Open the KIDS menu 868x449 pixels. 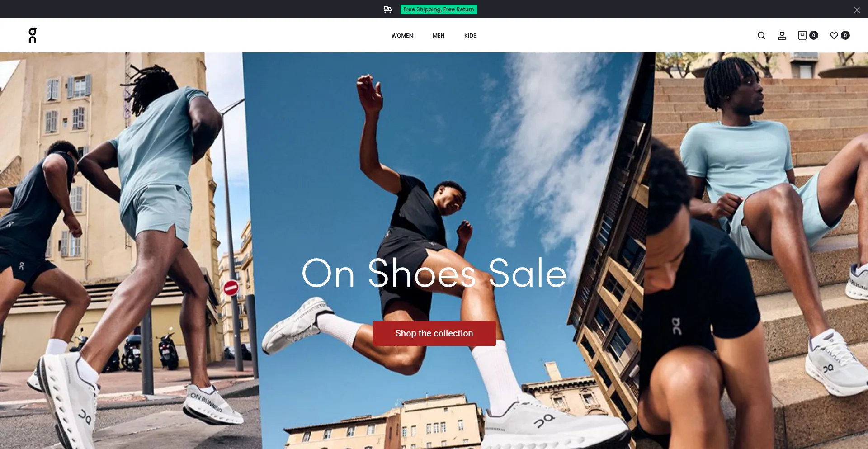470,35
